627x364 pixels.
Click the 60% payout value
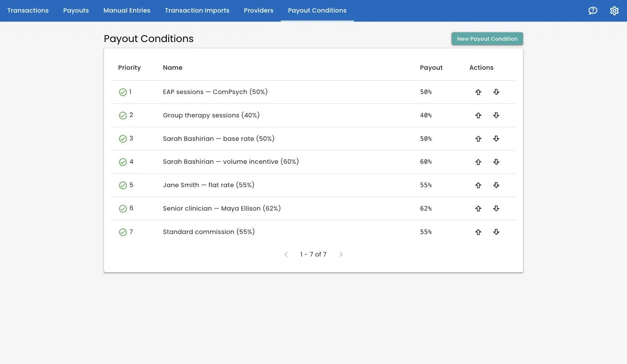(x=426, y=162)
